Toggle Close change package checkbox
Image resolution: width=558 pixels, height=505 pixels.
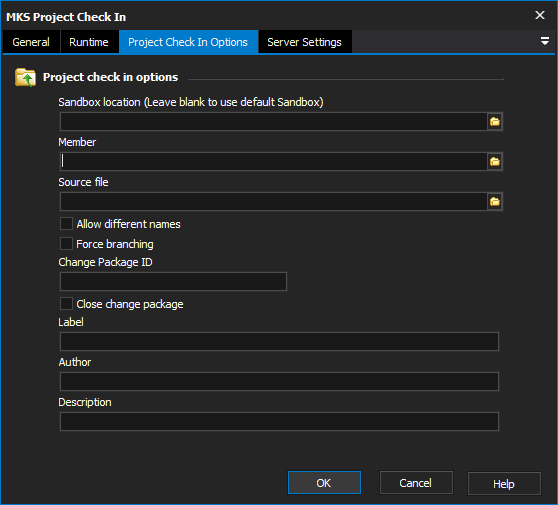67,304
